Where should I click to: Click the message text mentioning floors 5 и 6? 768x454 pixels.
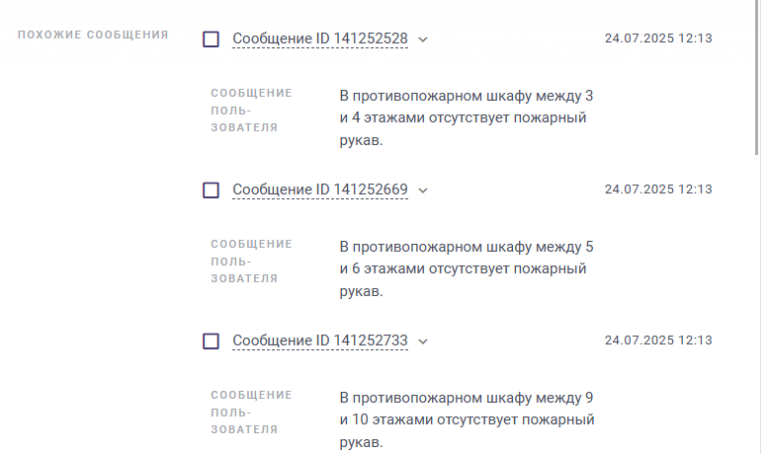466,269
